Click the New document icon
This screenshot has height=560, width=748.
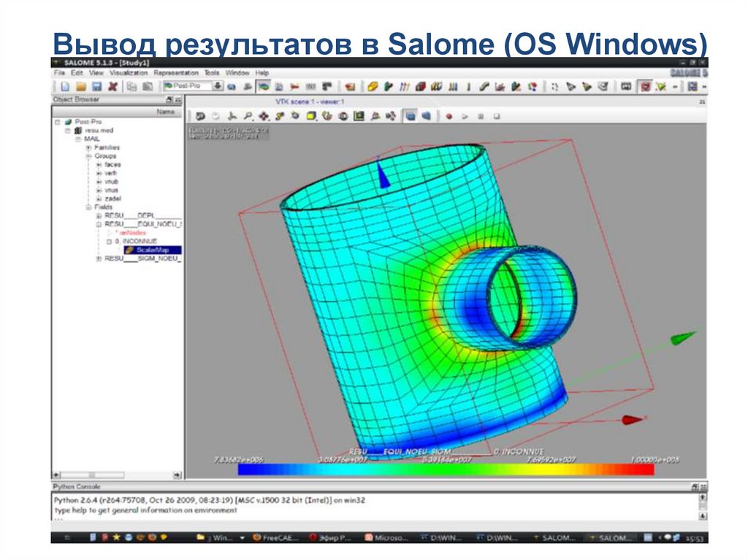66,86
